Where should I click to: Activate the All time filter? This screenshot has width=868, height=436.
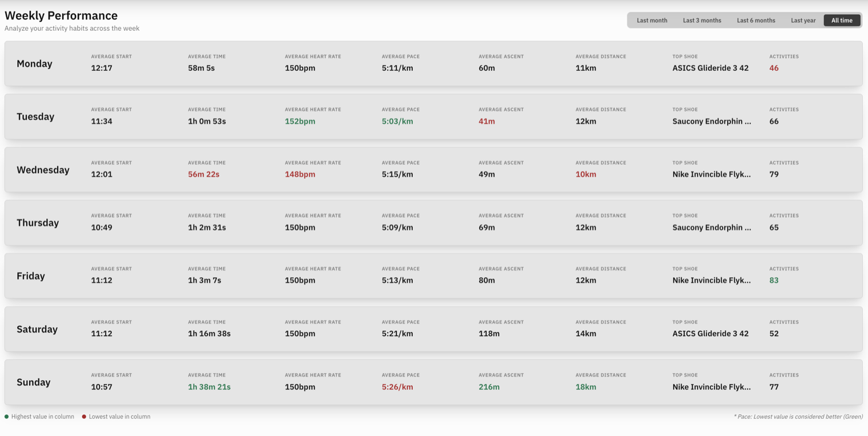tap(842, 21)
